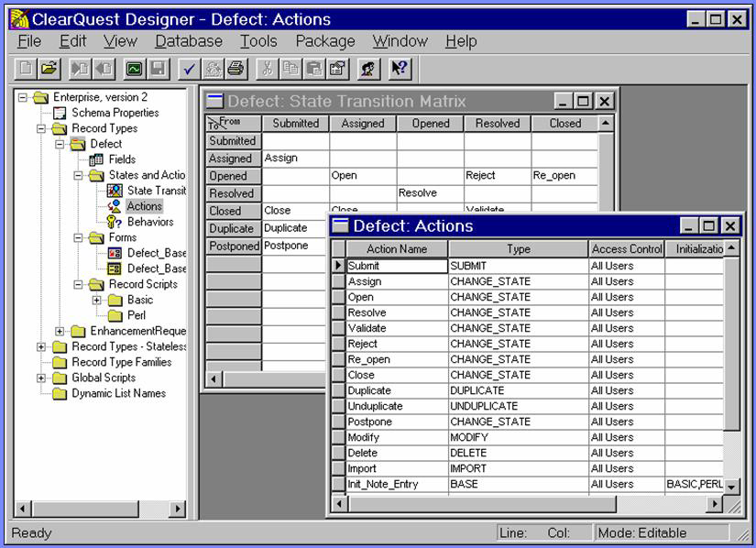Collapse the Defect record type node
This screenshot has width=756, height=548.
point(60,144)
